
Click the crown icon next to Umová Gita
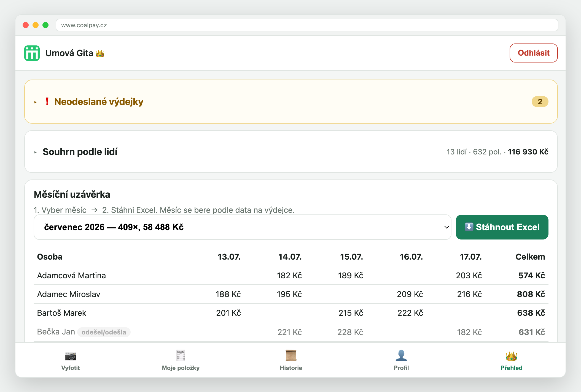coord(100,53)
